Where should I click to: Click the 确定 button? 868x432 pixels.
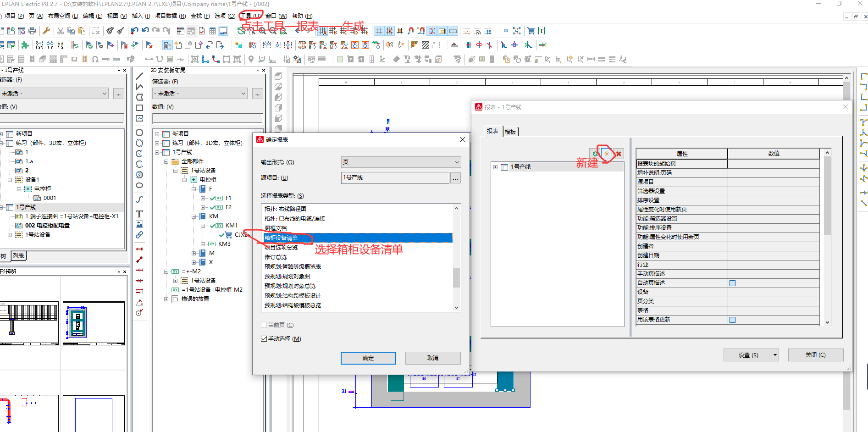(x=368, y=358)
